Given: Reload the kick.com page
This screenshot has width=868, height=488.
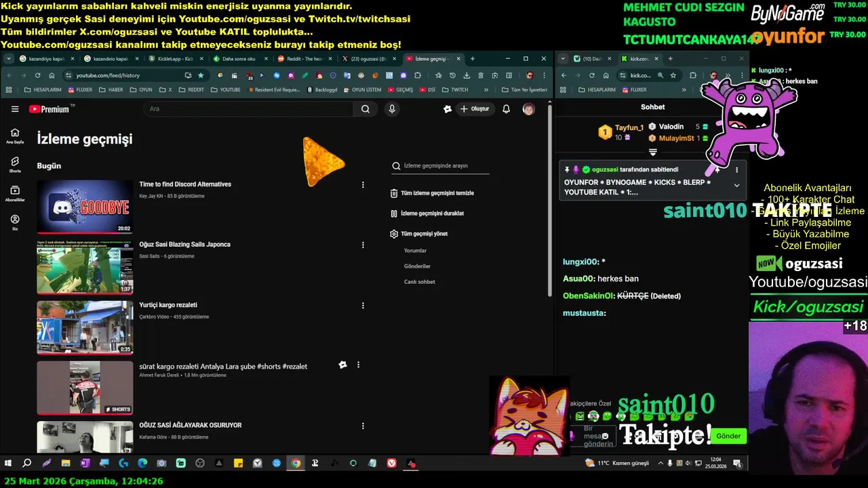Looking at the screenshot, I should tap(591, 75).
